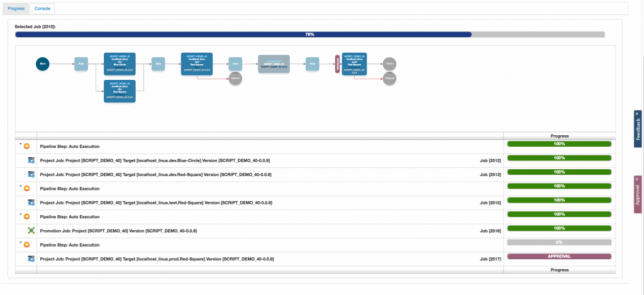The height and width of the screenshot is (295, 644).
Task: Click orange arrow icon of 0% Pipeline Step
Action: (26, 245)
